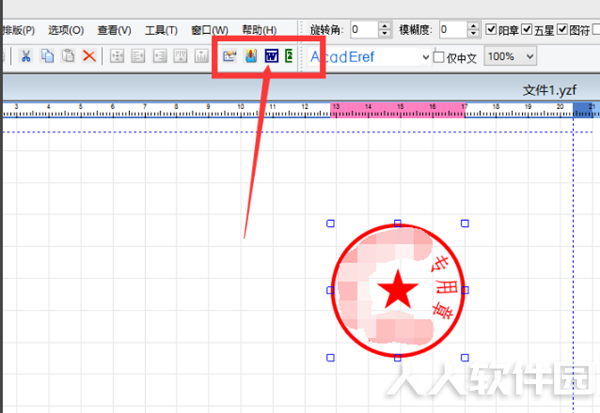600x413 pixels.
Task: Open the 100% zoom dropdown
Action: point(530,57)
